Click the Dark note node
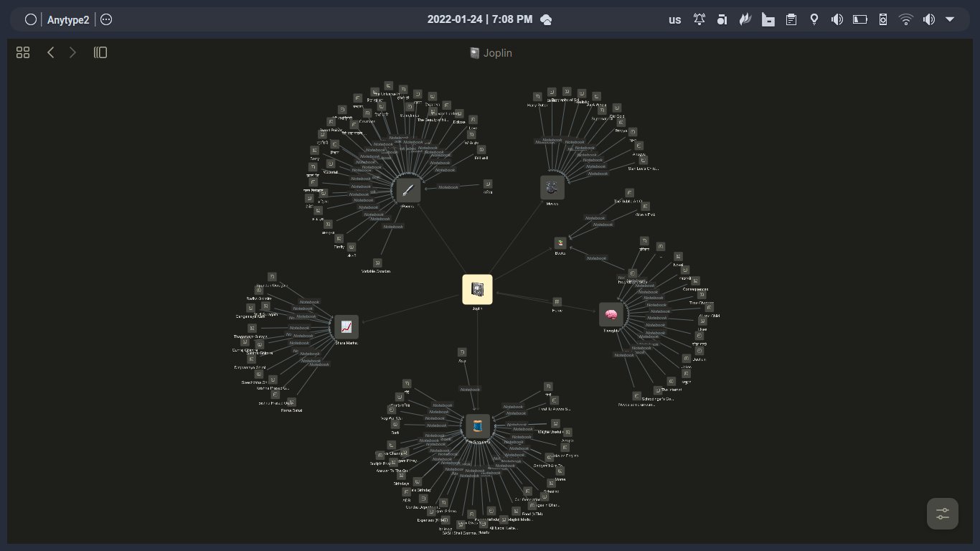This screenshot has width=980, height=551. (395, 424)
